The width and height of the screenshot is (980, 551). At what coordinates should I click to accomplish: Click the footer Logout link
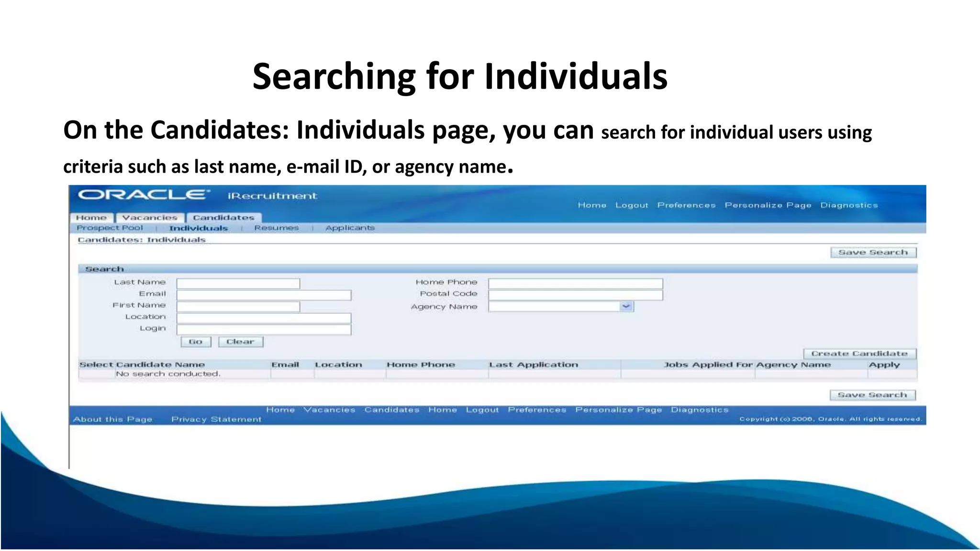coord(482,410)
